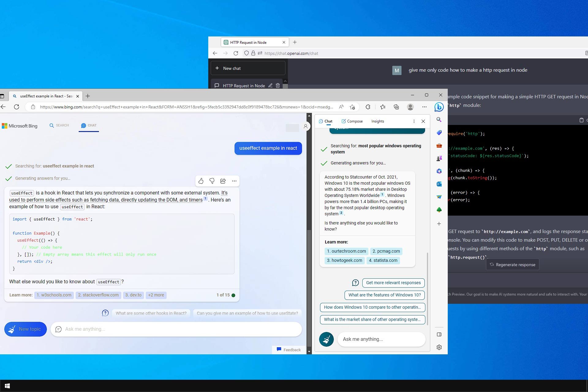
Task: Edit HTTP Request in Node chat title
Action: [x=270, y=85]
